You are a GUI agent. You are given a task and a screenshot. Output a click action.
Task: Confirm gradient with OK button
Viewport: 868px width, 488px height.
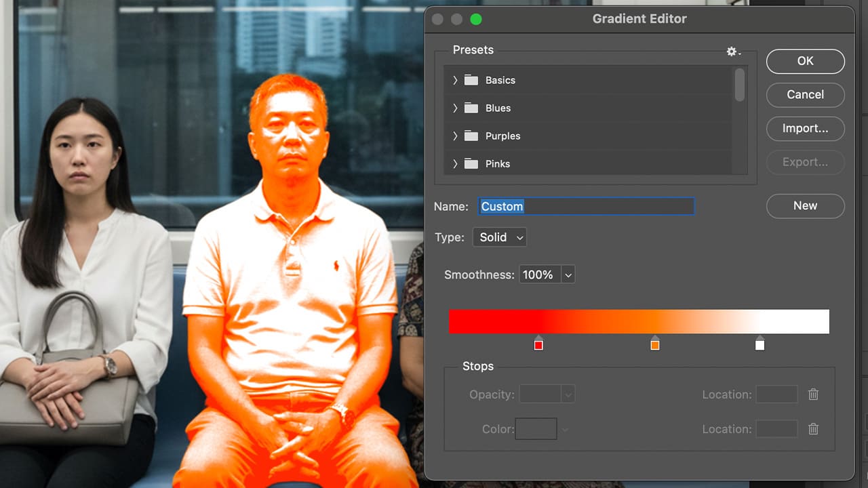point(805,61)
